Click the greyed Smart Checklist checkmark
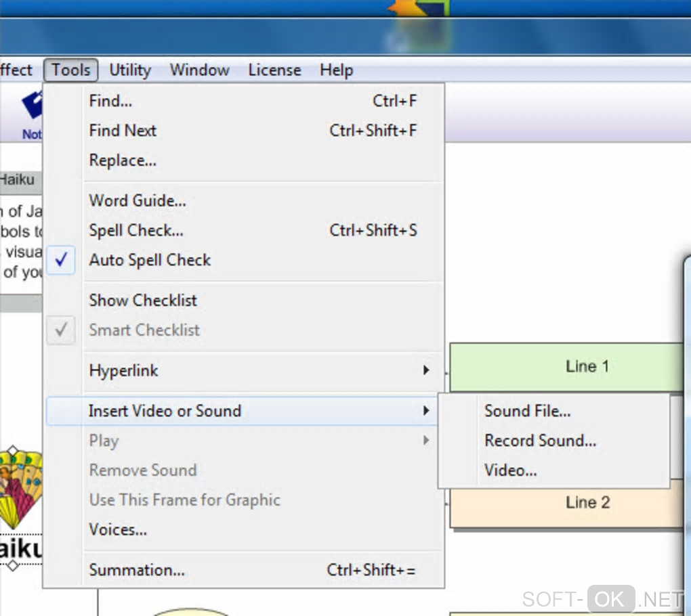The width and height of the screenshot is (691, 616). pos(61,330)
